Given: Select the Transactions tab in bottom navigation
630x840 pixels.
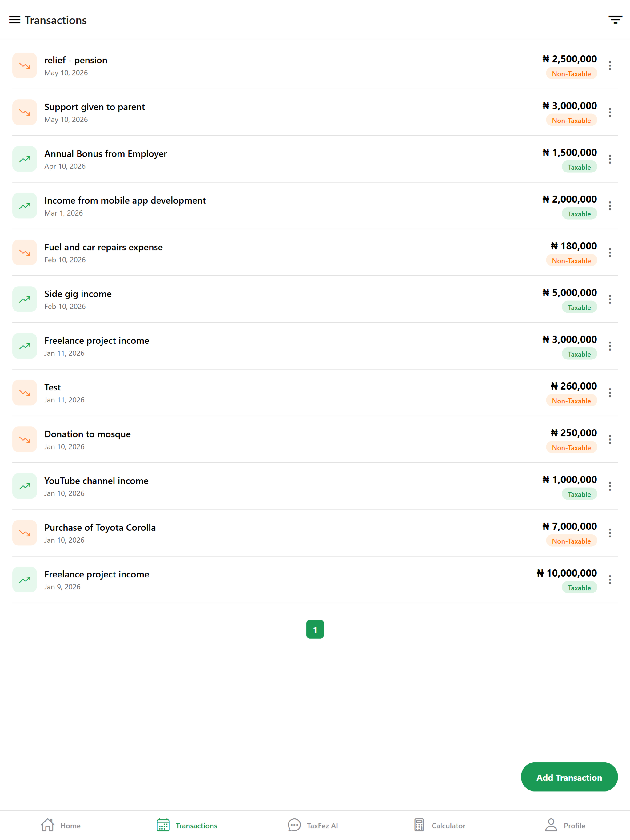Looking at the screenshot, I should pyautogui.click(x=187, y=825).
